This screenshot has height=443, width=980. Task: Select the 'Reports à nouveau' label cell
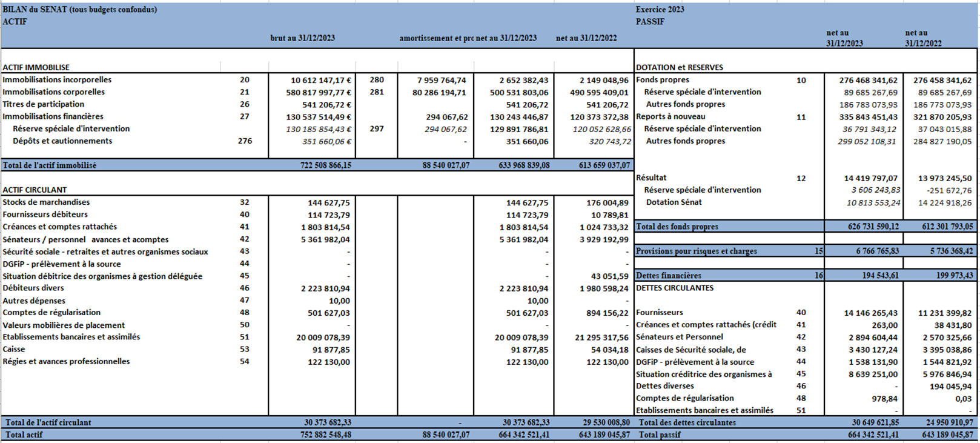coord(670,116)
